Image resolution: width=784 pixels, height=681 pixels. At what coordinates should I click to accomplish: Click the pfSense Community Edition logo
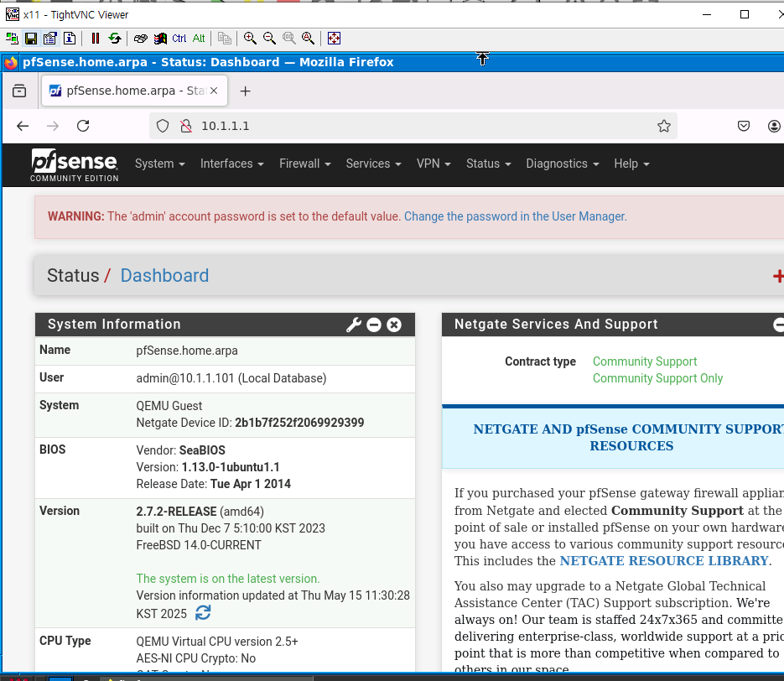coord(75,165)
